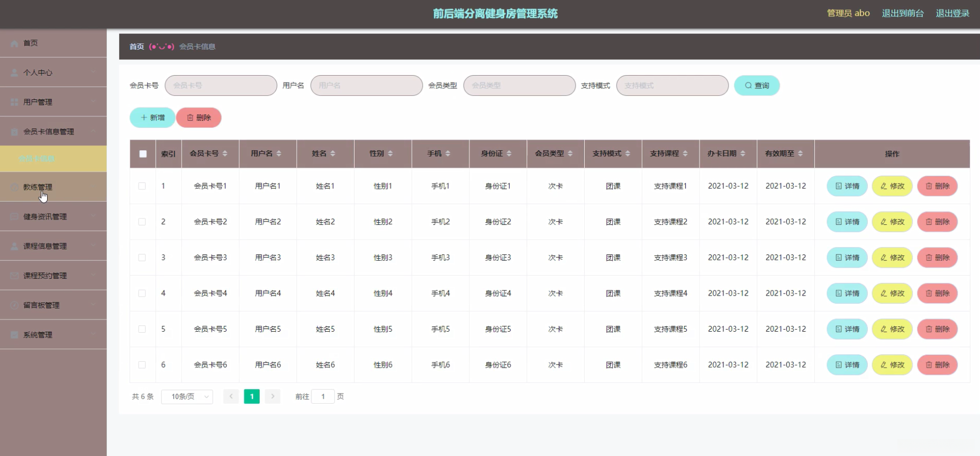This screenshot has height=456, width=980.
Task: Tick the checkbox for row 会员卡号4
Action: click(142, 294)
